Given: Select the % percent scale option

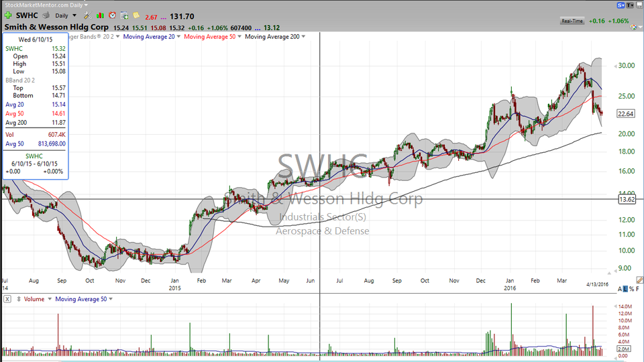Looking at the screenshot, I should pos(632,290).
